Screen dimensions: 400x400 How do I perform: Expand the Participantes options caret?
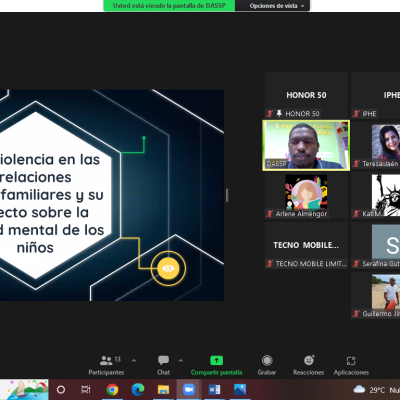[x=134, y=360]
